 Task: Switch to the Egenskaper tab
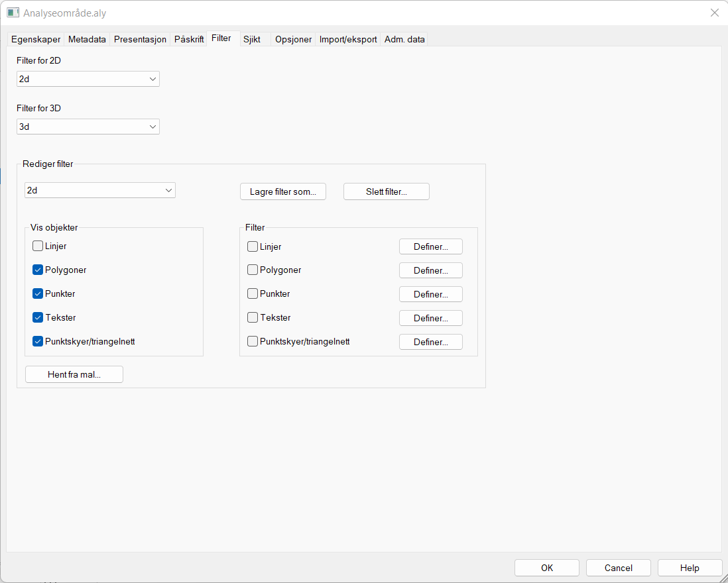point(36,40)
